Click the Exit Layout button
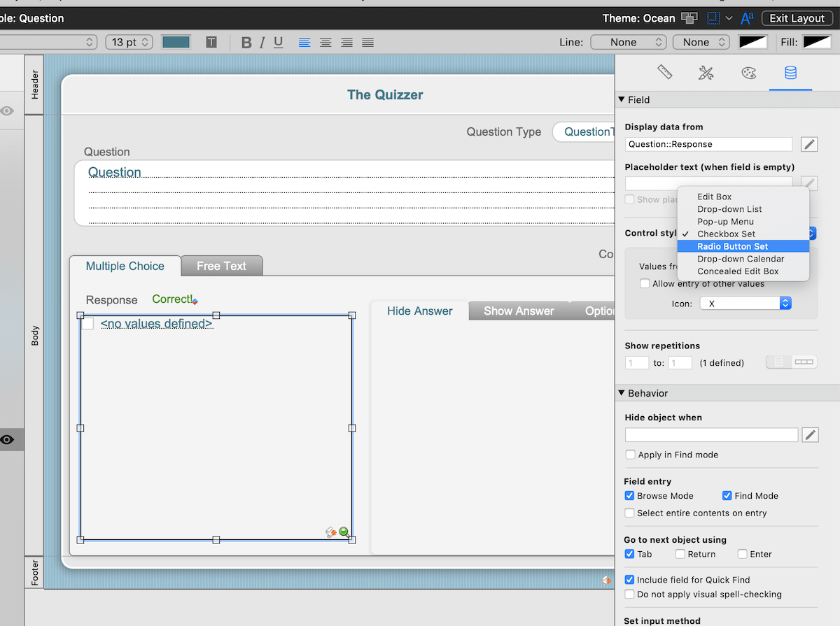Image resolution: width=840 pixels, height=626 pixels. (797, 18)
